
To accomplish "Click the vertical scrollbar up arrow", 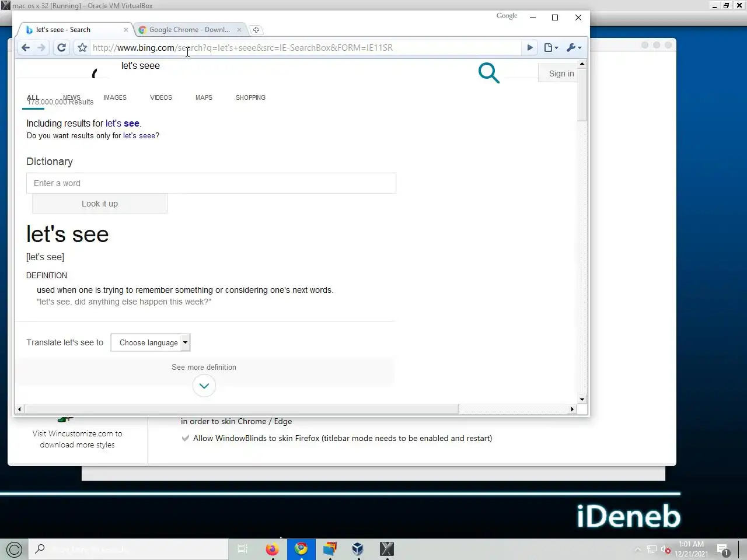I will (582, 64).
